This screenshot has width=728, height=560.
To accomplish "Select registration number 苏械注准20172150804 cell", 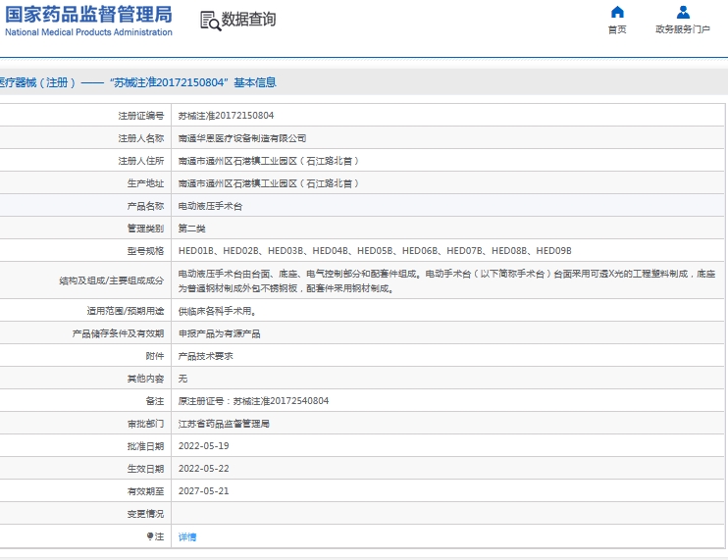I will click(226, 116).
